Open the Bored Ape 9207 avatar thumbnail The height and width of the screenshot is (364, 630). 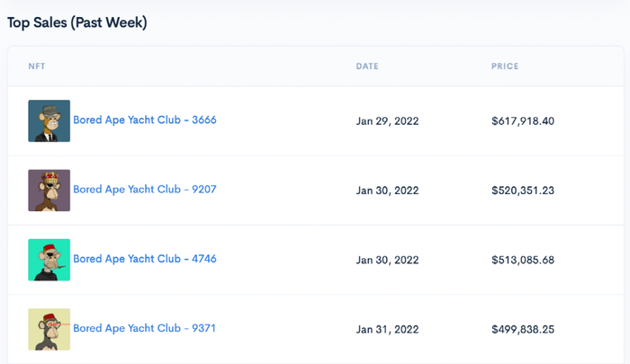pyautogui.click(x=49, y=191)
